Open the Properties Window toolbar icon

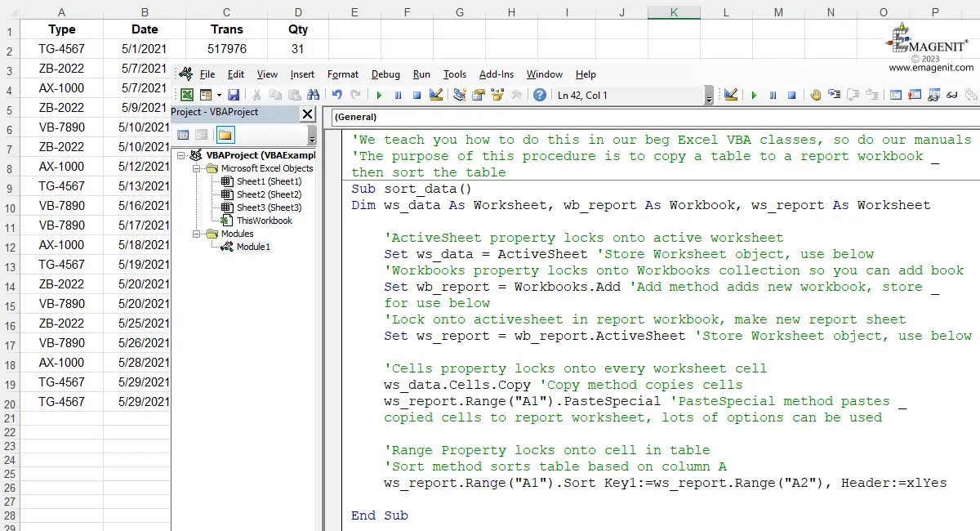[x=479, y=95]
